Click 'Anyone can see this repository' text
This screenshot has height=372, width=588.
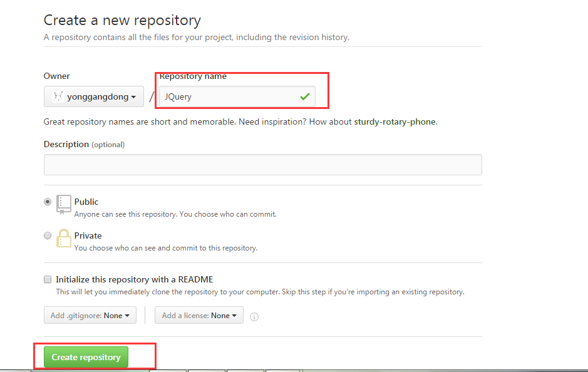175,214
